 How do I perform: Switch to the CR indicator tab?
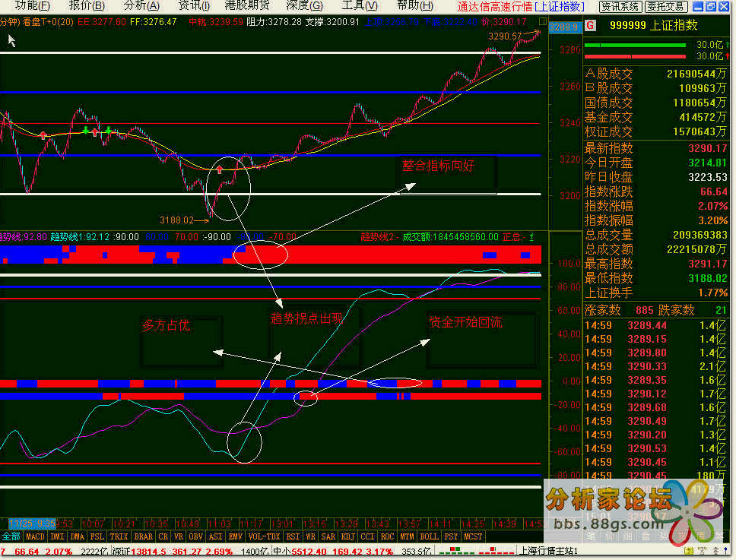point(163,536)
